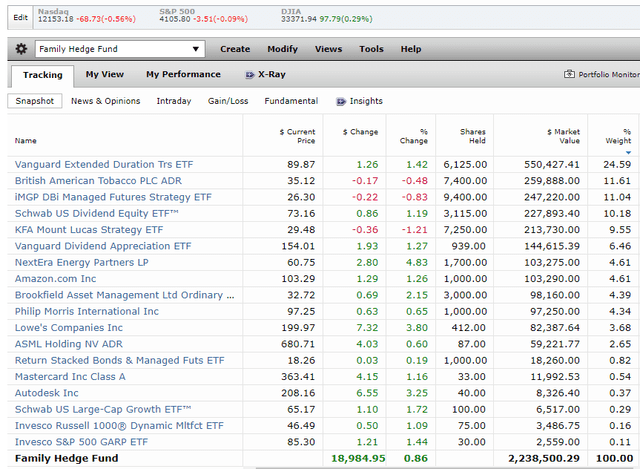
Task: Sort by the Name column header
Action: click(26, 141)
